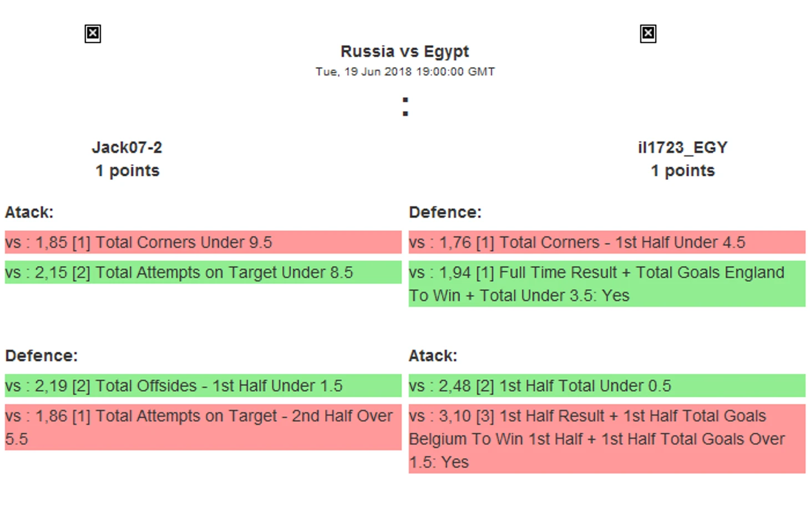Click the broken image icon above Jack07-2

click(93, 34)
